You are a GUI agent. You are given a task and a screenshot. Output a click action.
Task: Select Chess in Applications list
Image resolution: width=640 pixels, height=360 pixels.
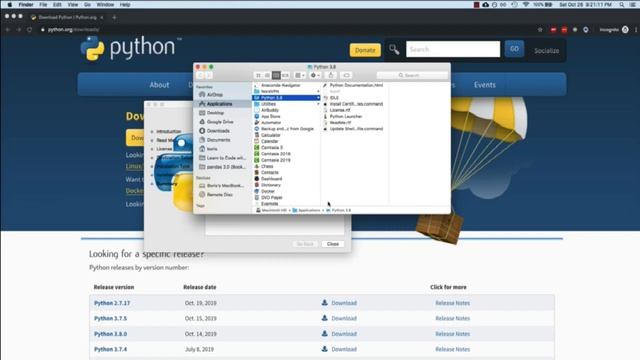(x=267, y=166)
